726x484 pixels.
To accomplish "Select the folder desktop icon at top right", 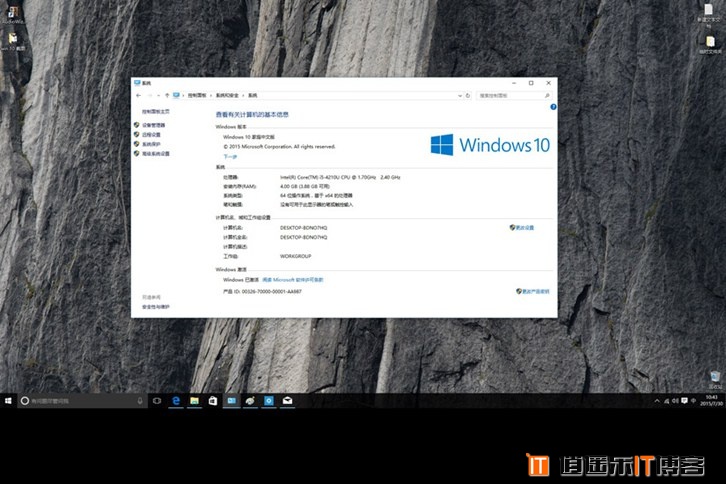I will pos(710,45).
